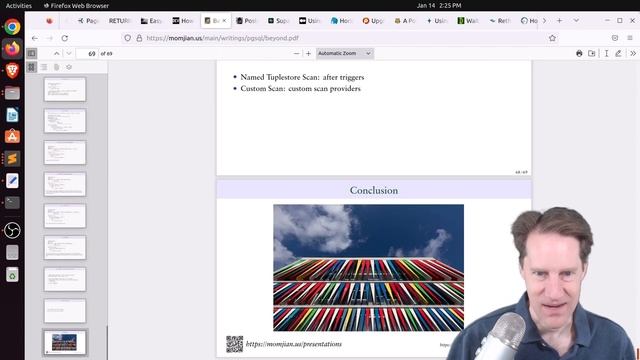
Task: Show document outline in sidebar
Action: pyautogui.click(x=44, y=67)
